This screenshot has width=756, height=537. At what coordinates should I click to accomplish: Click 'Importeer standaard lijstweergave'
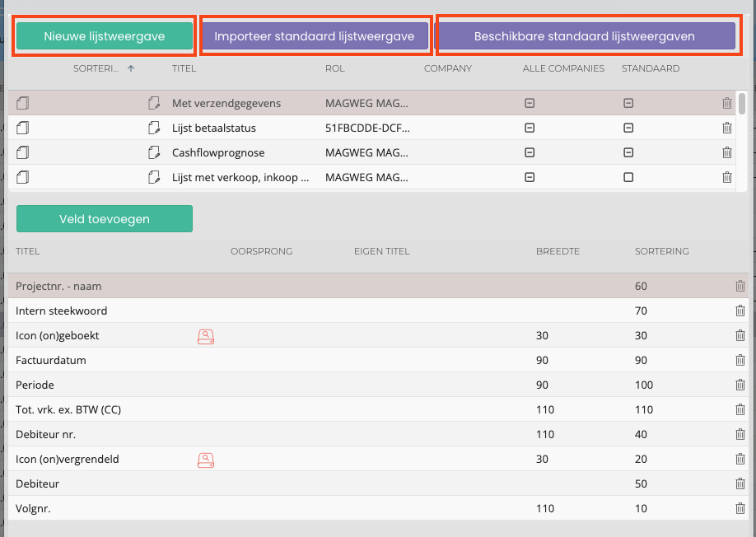coord(315,36)
